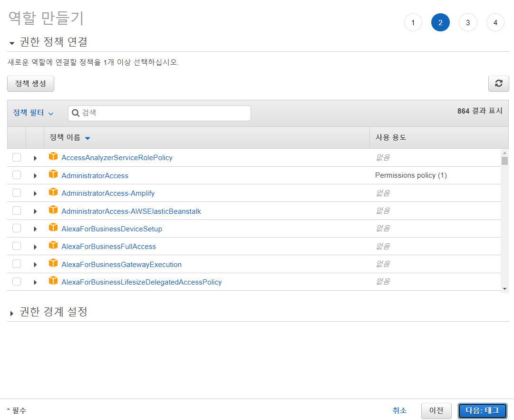The width and height of the screenshot is (514, 420).
Task: Enable the AdministratorAccess-AWSElasticBeanstalk checkbox
Action: 17,210
